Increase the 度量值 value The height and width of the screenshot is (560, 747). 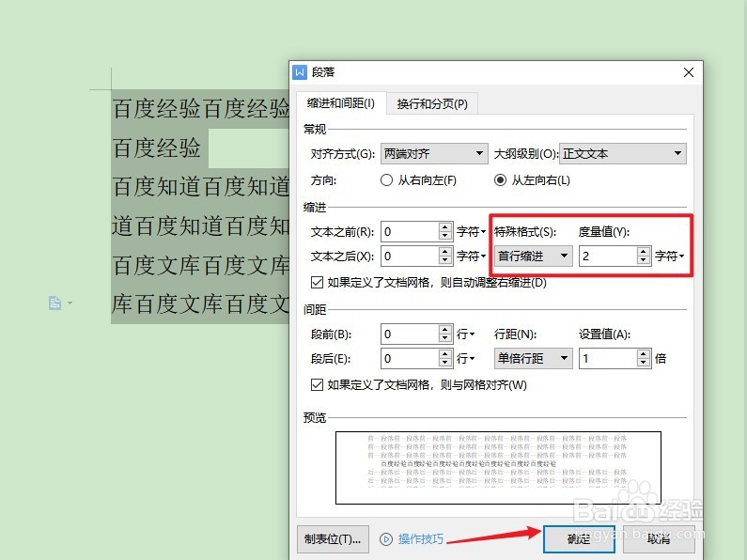tap(644, 252)
